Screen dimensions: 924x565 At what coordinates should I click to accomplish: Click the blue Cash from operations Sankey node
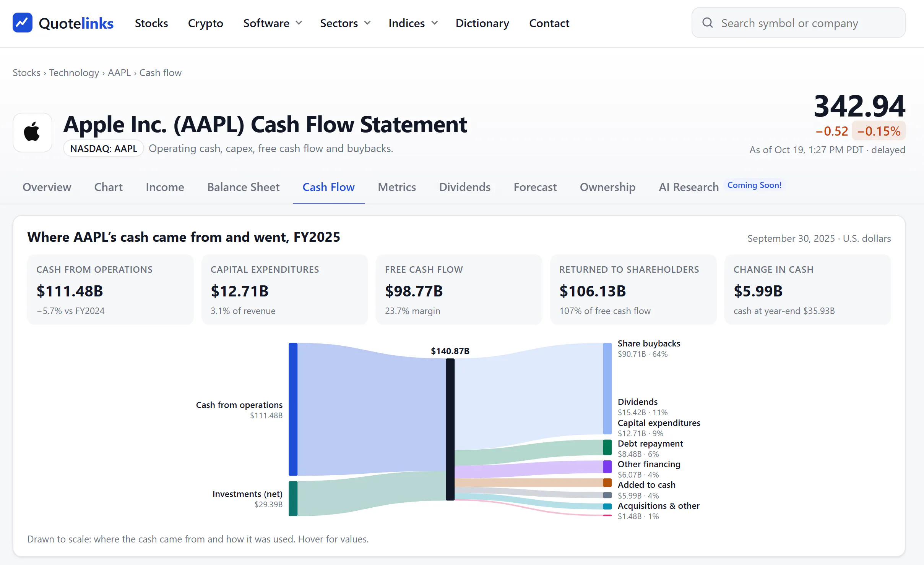293,409
